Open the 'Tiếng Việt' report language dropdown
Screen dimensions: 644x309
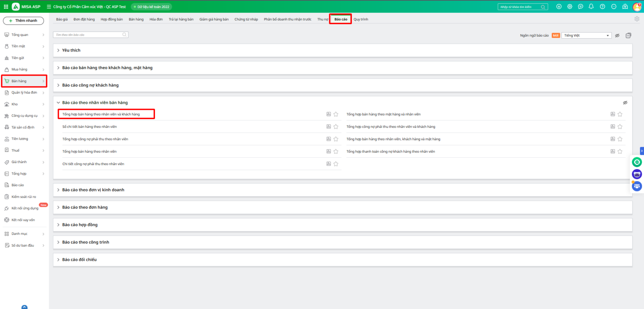[x=586, y=35]
